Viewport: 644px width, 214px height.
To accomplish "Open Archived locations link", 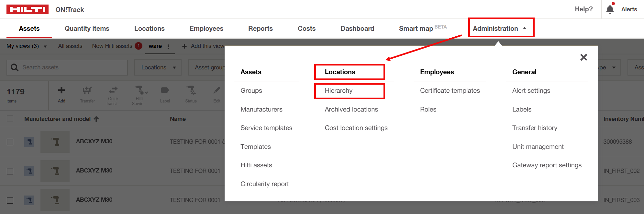I will [x=351, y=109].
